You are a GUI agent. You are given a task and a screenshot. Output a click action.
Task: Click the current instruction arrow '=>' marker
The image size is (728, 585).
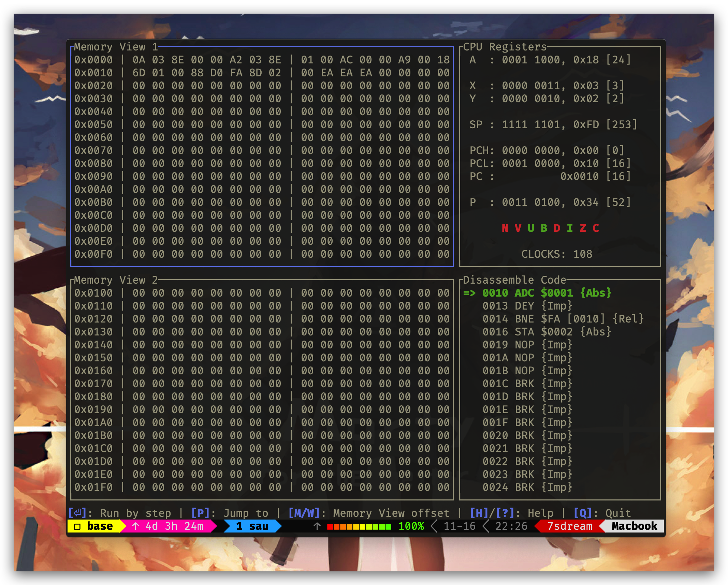469,293
